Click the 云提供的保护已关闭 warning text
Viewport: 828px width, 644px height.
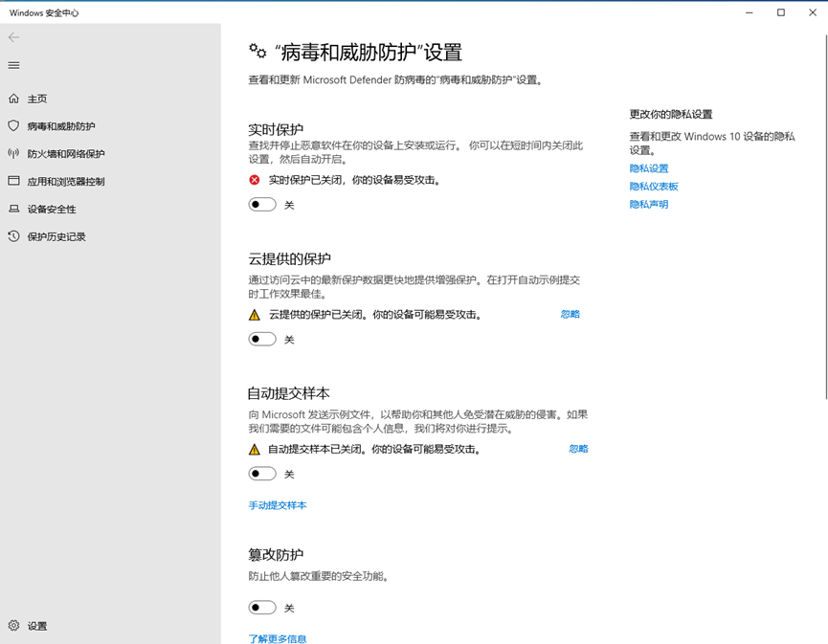point(375,315)
